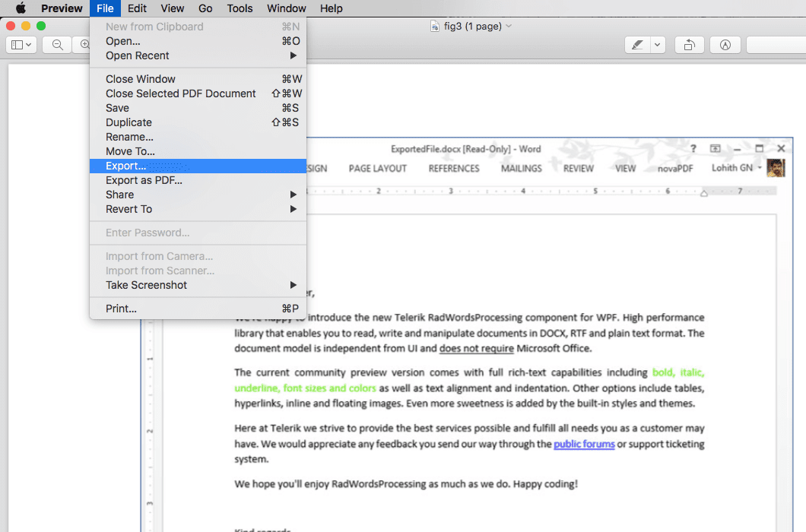
Task: Switch to the novaPDF ribbon tab
Action: (x=675, y=169)
